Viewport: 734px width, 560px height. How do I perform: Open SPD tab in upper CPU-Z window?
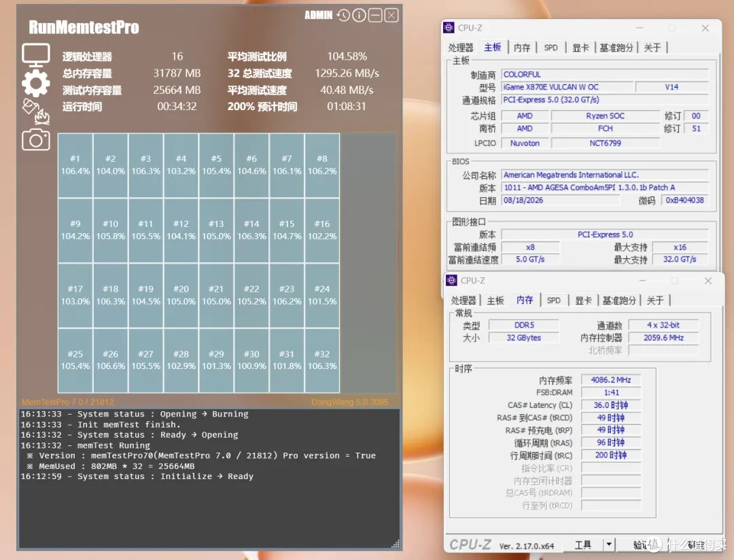pos(551,48)
